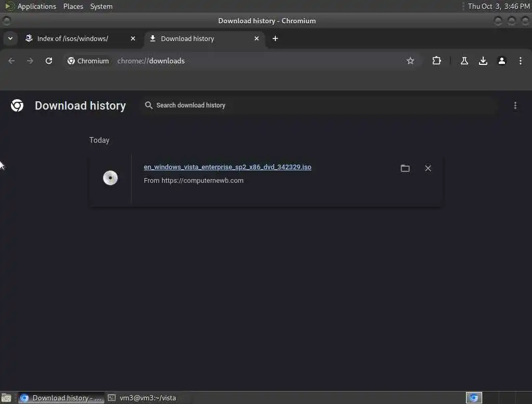The height and width of the screenshot is (404, 532).
Task: Open en_windows_vista_enterprise ISO file link
Action: 228,167
